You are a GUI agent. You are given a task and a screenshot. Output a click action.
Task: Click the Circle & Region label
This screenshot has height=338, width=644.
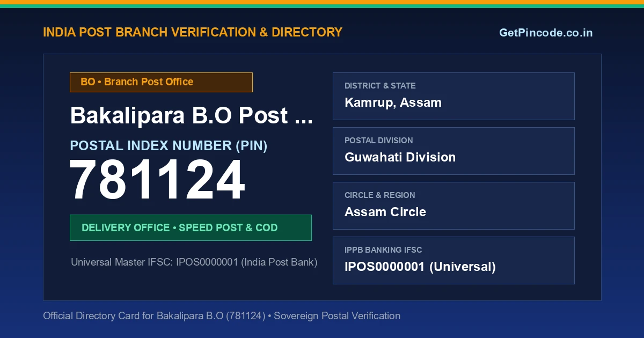point(379,195)
